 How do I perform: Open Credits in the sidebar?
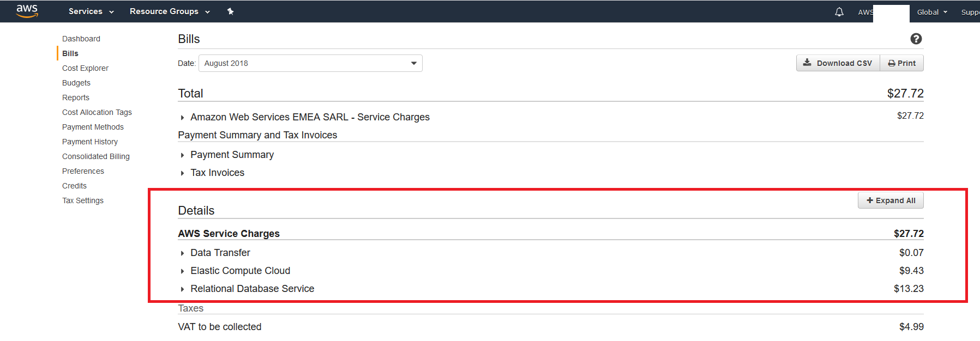click(74, 186)
